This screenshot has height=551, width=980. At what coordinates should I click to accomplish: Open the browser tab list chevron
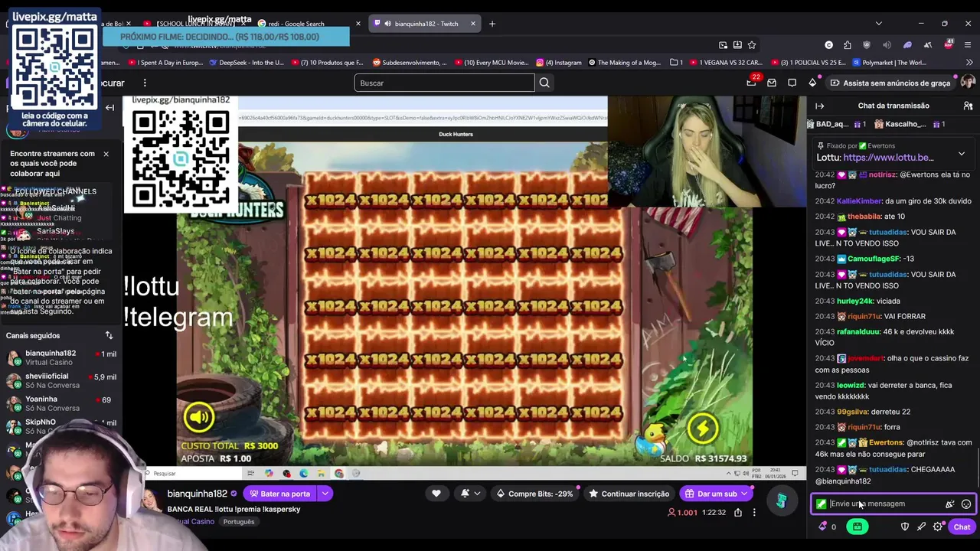(x=878, y=24)
